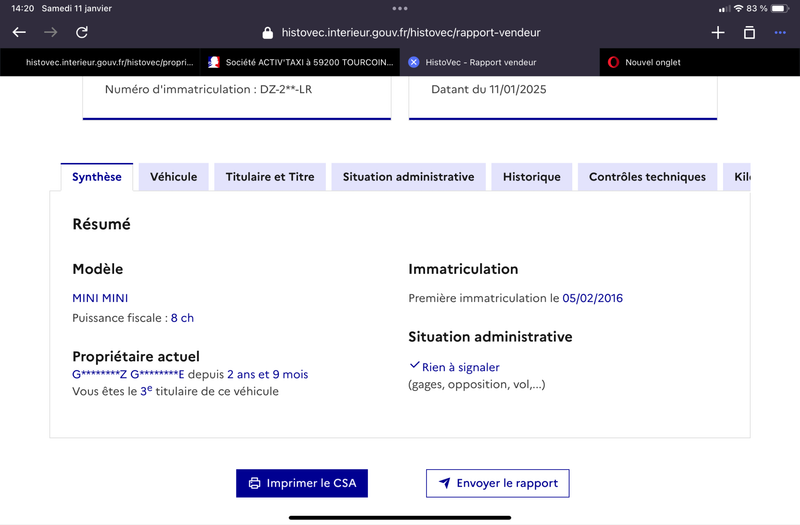
Task: Tap the clock showing 14:20
Action: tap(22, 8)
